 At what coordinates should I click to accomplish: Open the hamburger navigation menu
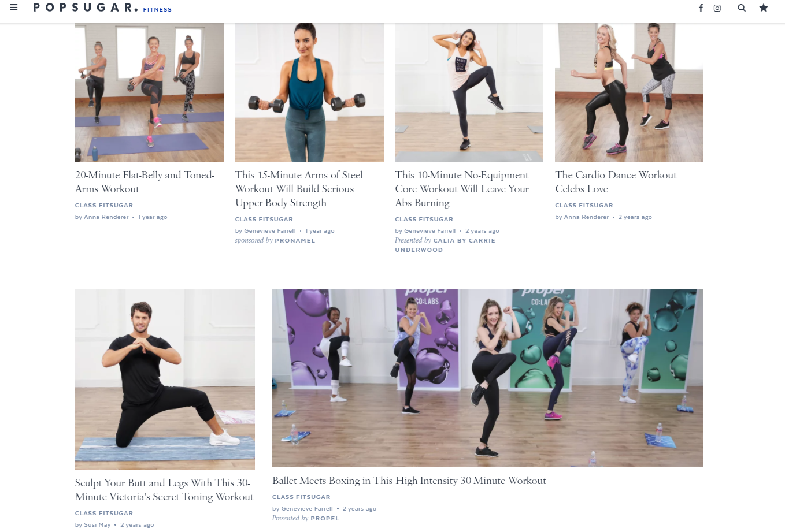click(x=14, y=8)
